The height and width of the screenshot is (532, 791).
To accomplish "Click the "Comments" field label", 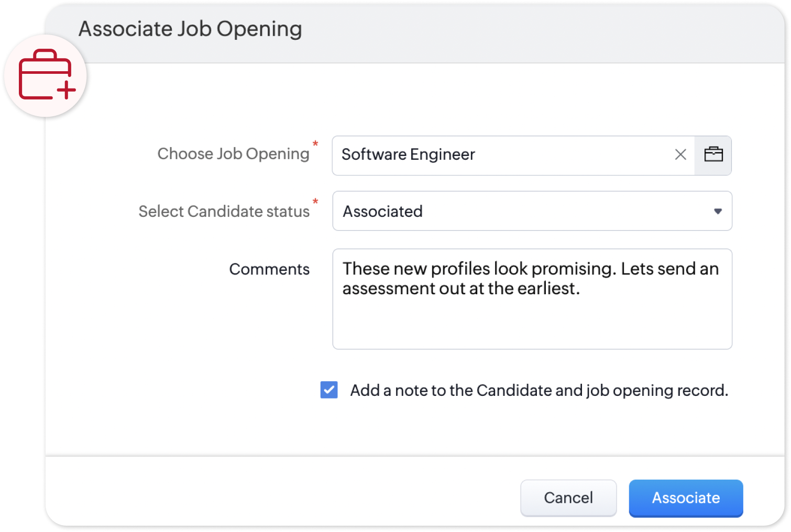I will (x=269, y=269).
